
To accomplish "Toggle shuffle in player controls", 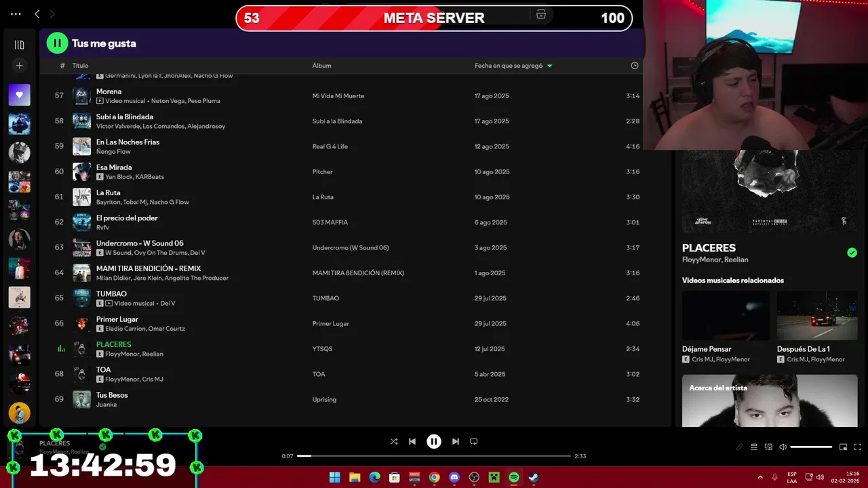I will [x=394, y=441].
